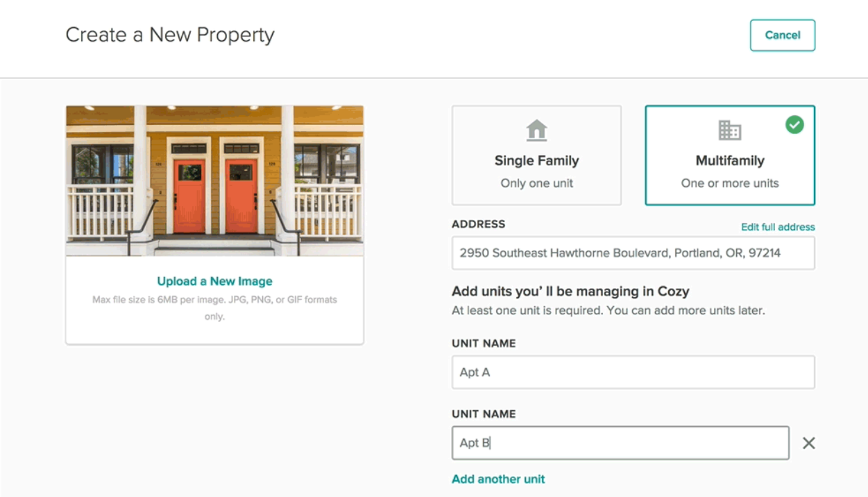Remove the Apt B unit with X icon

[808, 443]
